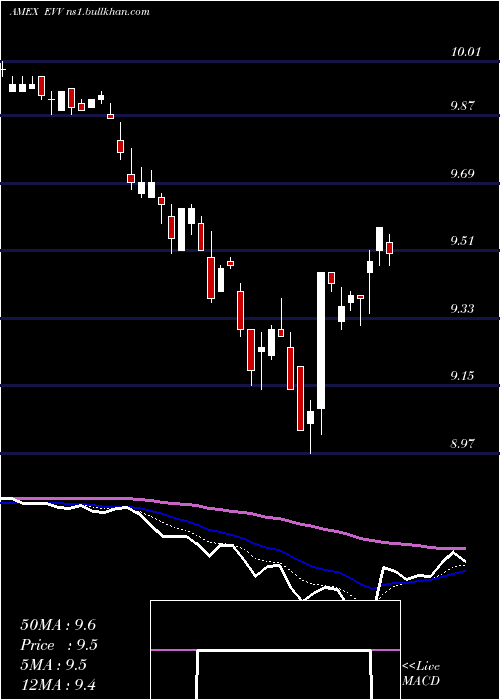Viewport: 500px width, 700px height.
Task: Click the 12MA : 9.4 readout
Action: (58, 685)
